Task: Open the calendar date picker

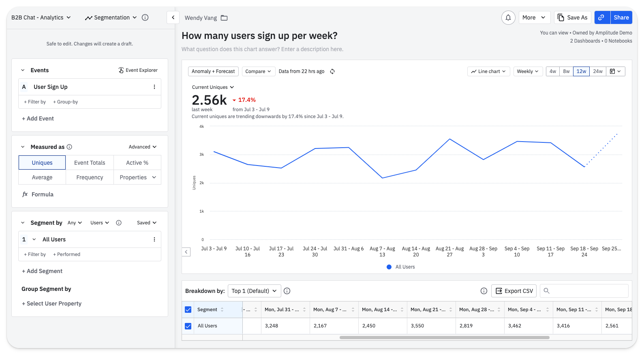Action: (x=615, y=71)
